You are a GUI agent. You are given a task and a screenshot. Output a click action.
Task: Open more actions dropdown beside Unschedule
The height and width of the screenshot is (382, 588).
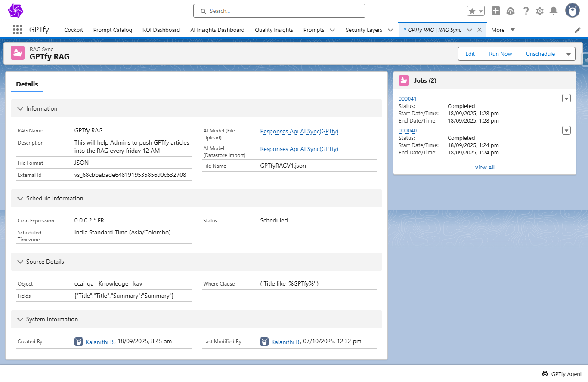(x=569, y=54)
